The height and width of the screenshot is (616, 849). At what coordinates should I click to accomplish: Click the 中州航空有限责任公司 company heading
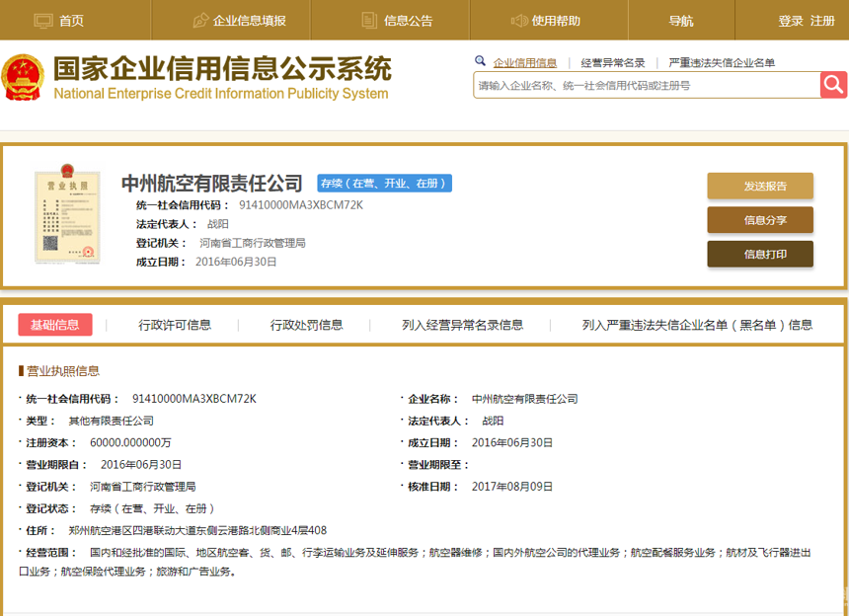[211, 183]
